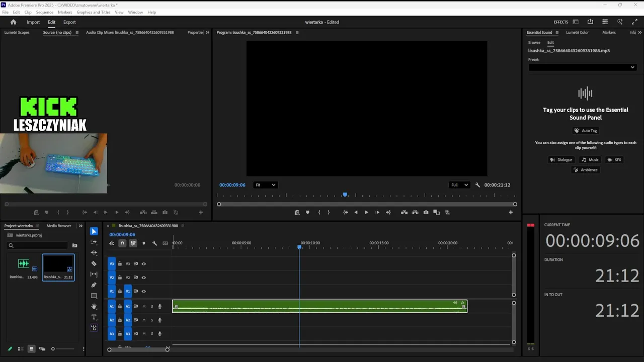Viewport: 644px width, 362px height.
Task: Click Program monitor settings wrench
Action: (477, 185)
